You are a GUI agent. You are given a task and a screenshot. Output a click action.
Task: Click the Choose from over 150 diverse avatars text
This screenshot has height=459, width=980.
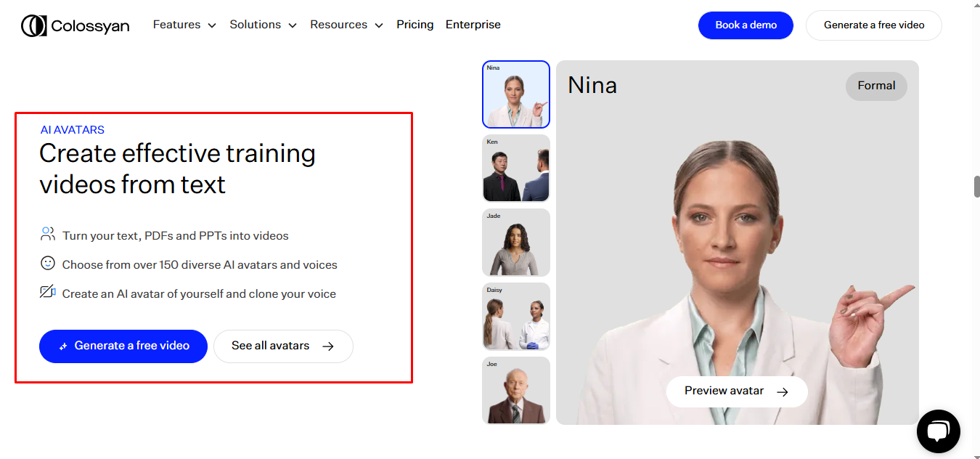pyautogui.click(x=200, y=265)
